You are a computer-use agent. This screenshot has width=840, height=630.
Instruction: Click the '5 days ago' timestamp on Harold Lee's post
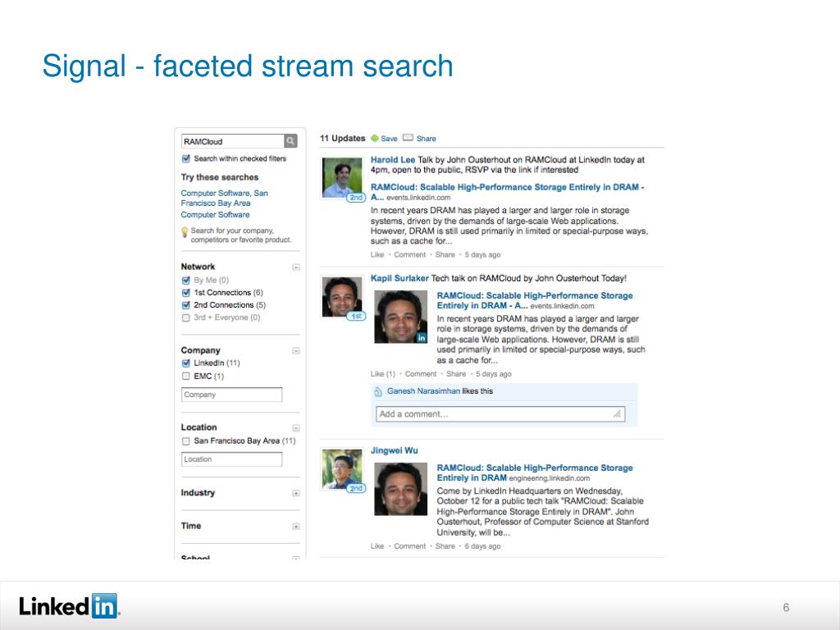(x=482, y=254)
